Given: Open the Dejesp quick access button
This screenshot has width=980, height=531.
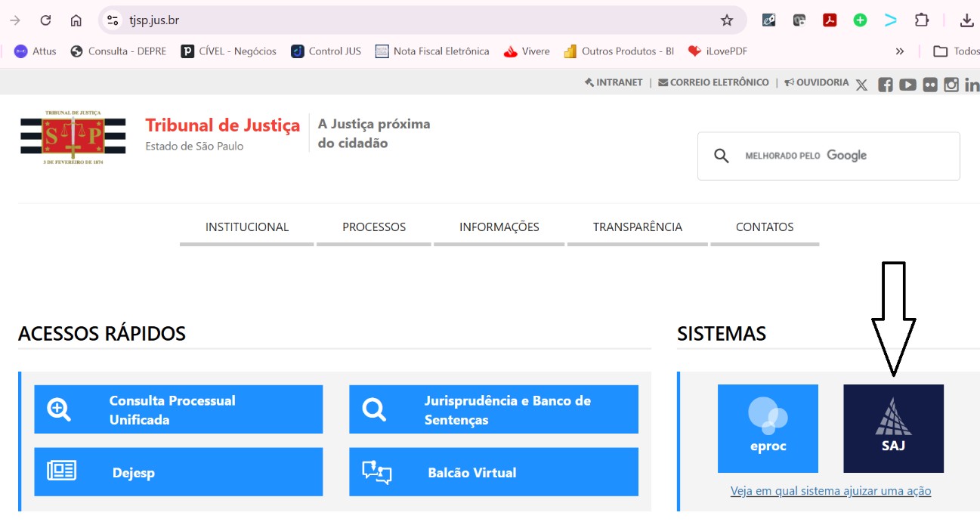Looking at the screenshot, I should coord(178,472).
